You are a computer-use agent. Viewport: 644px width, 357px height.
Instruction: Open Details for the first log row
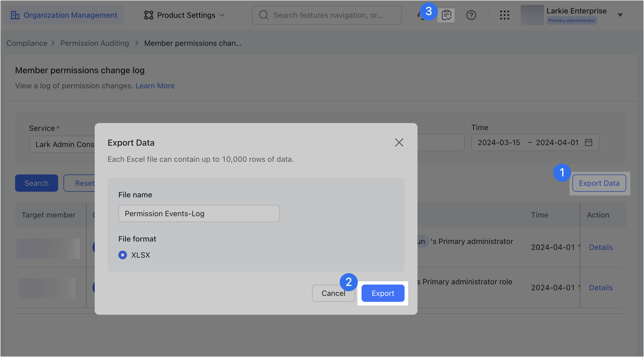[x=601, y=247]
